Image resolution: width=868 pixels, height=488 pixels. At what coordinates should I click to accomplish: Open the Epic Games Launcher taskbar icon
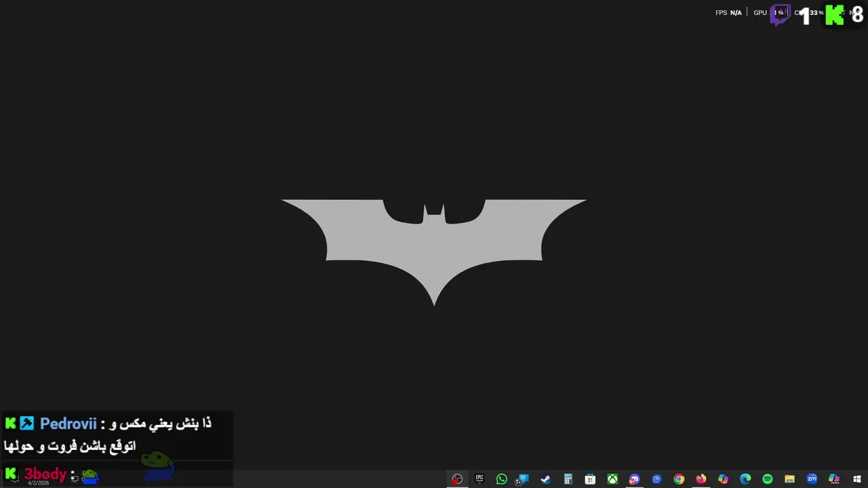click(479, 479)
